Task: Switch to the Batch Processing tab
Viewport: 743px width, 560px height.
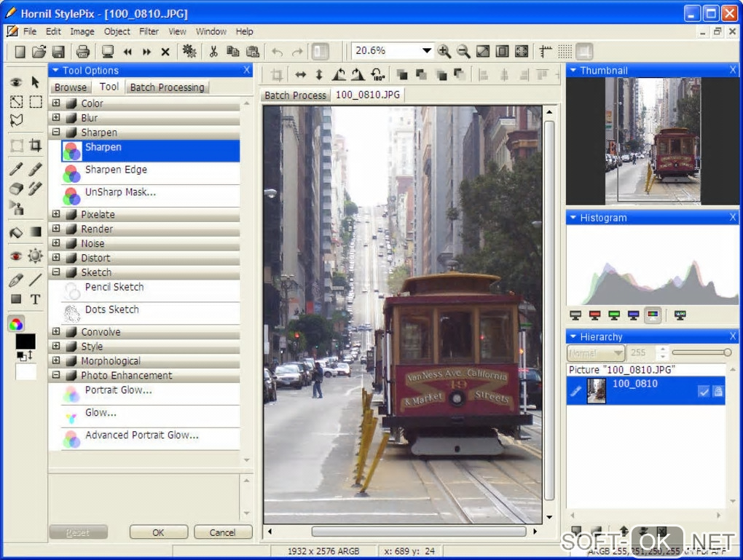Action: pos(168,87)
